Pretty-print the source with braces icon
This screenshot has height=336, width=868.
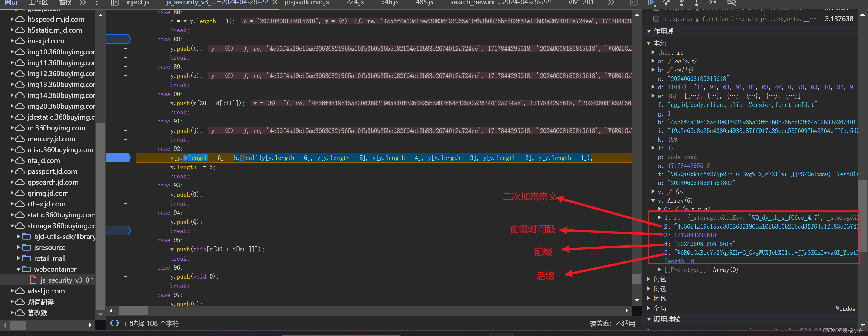tap(115, 323)
